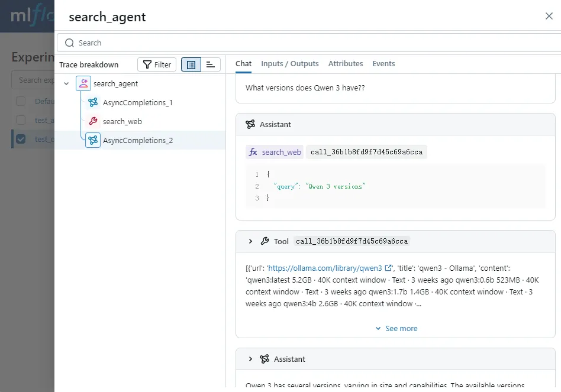Select the AsyncCompletions_2 span icon

click(x=93, y=140)
